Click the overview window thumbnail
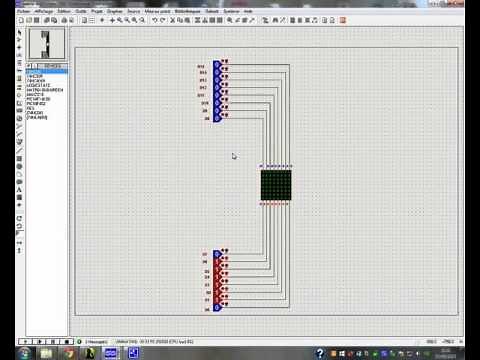This screenshot has height=360, width=480. [x=46, y=44]
